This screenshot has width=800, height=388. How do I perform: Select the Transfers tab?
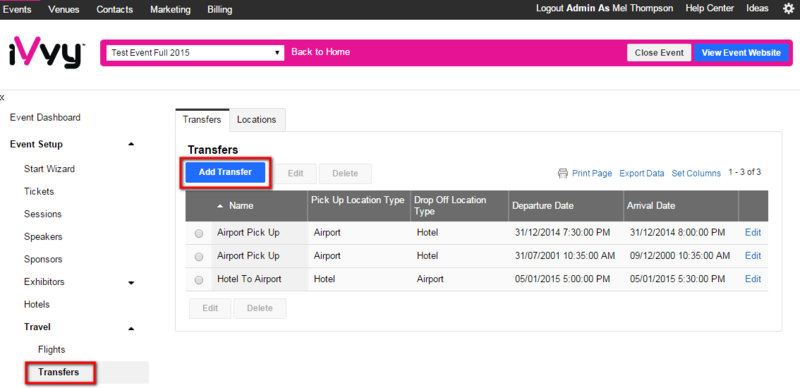point(202,119)
